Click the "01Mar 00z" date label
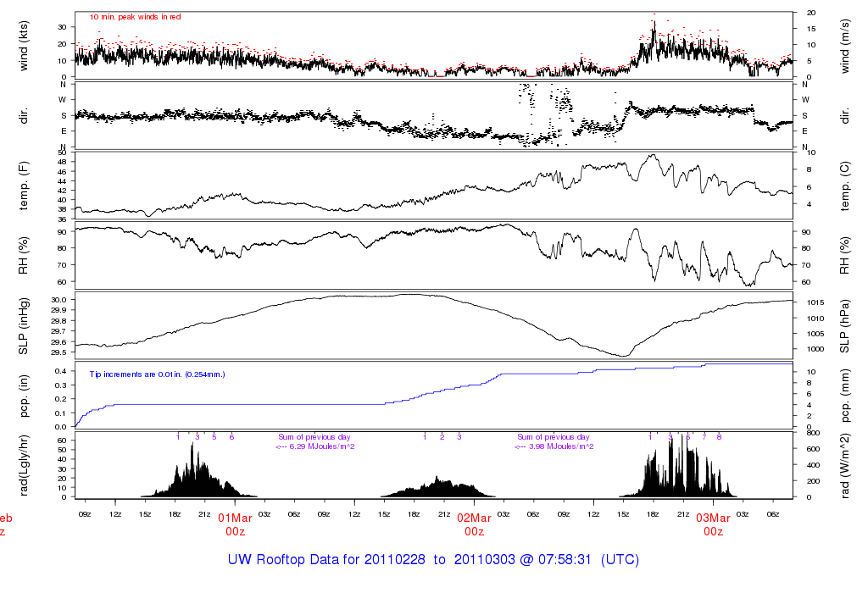 pos(236,525)
